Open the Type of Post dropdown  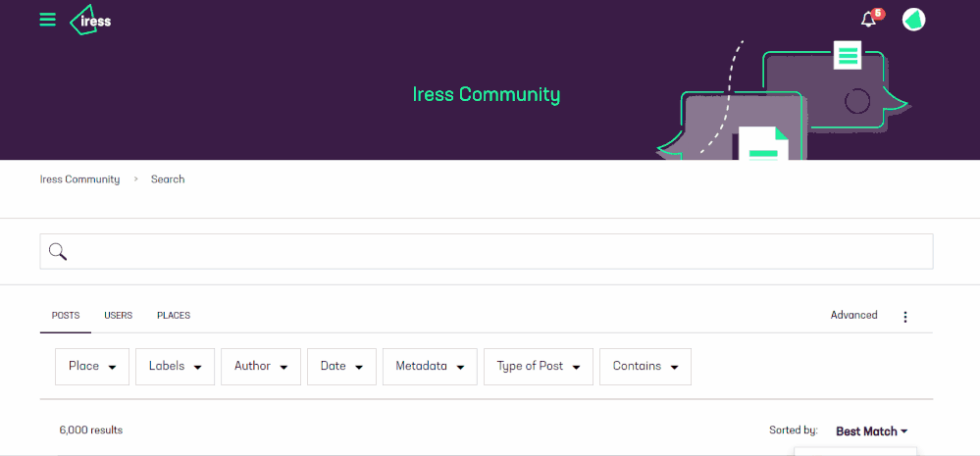539,367
